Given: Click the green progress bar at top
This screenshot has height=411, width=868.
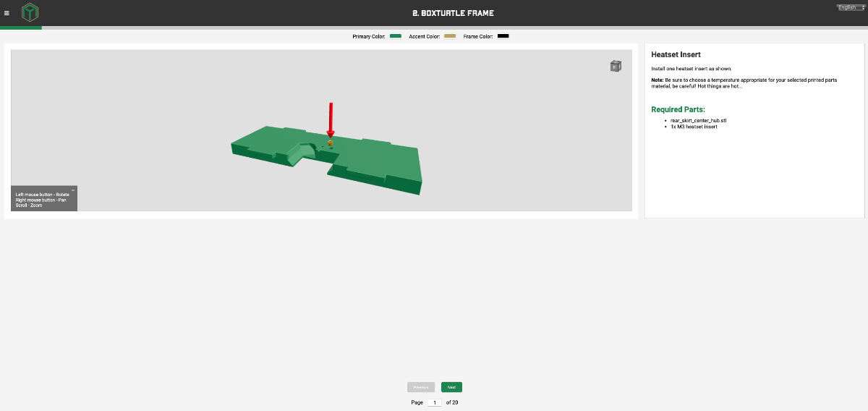Looking at the screenshot, I should pos(21,27).
